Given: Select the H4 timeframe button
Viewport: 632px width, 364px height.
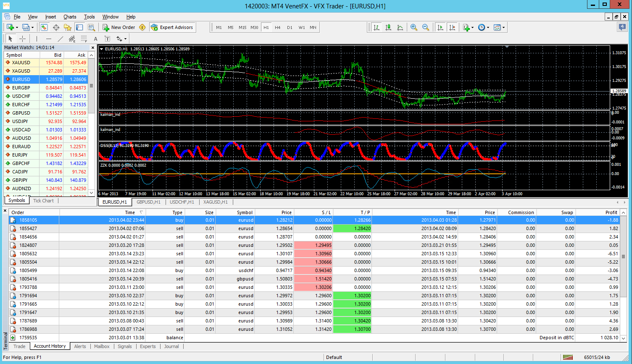Looking at the screenshot, I should pos(277,27).
